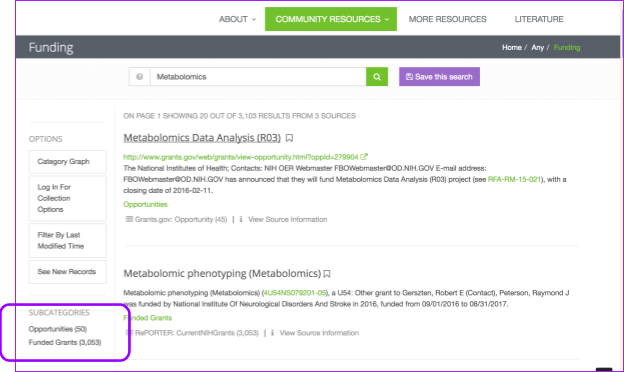Click View Source Information under second result

[319, 333]
